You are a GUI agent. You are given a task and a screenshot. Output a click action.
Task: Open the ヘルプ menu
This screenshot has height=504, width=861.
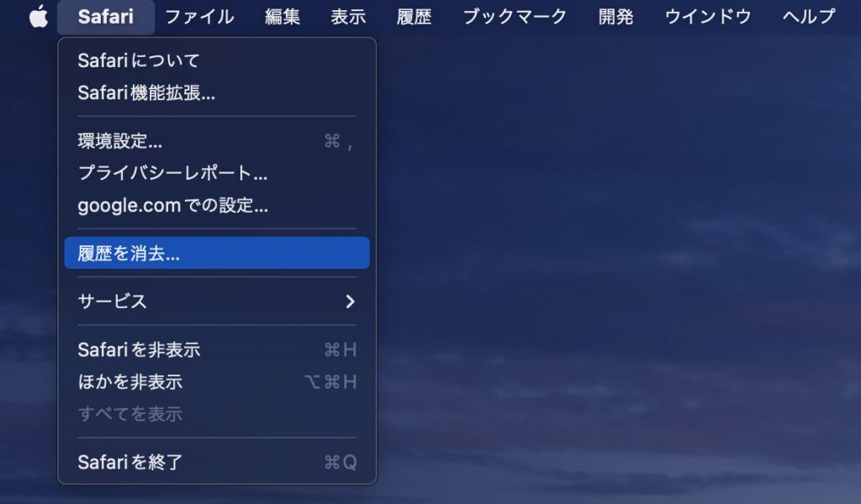point(808,17)
